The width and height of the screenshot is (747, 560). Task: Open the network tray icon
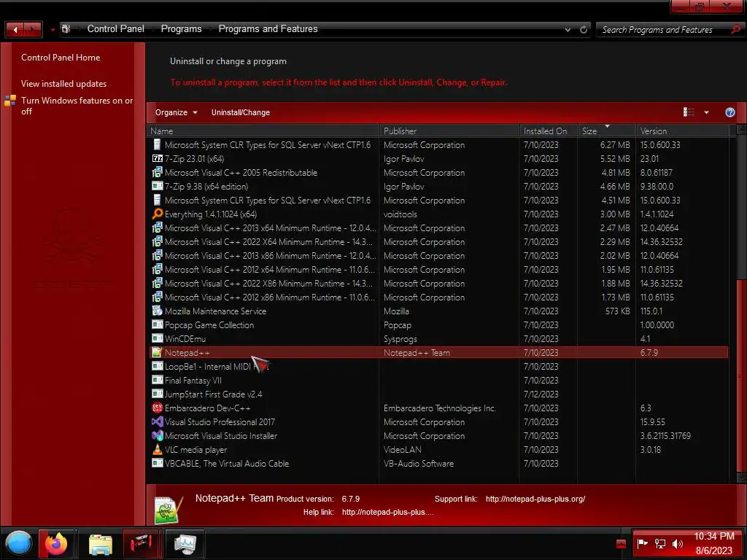pos(660,544)
